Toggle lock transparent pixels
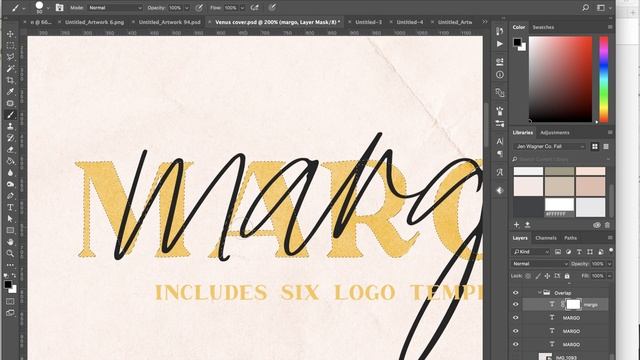 point(528,276)
